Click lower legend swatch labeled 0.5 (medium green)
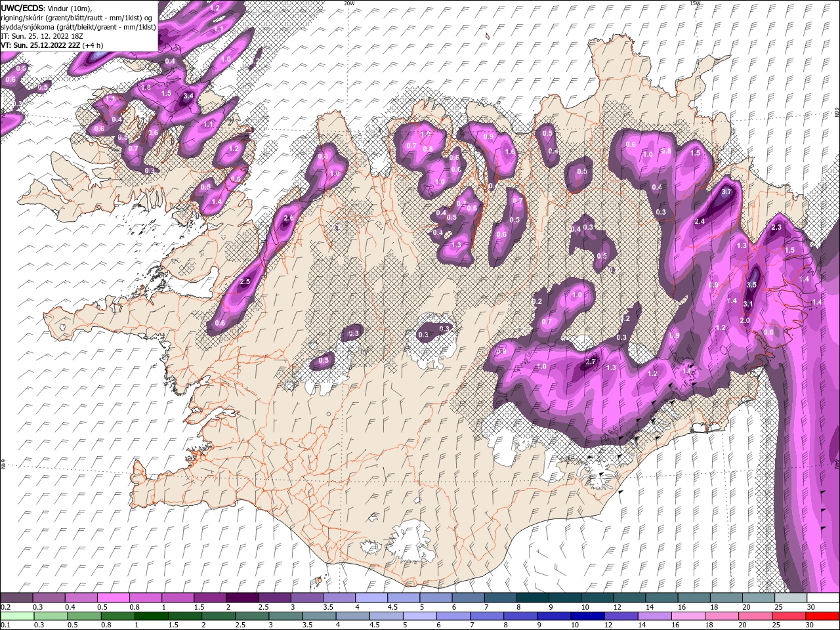Image resolution: width=840 pixels, height=630 pixels. 84,616
